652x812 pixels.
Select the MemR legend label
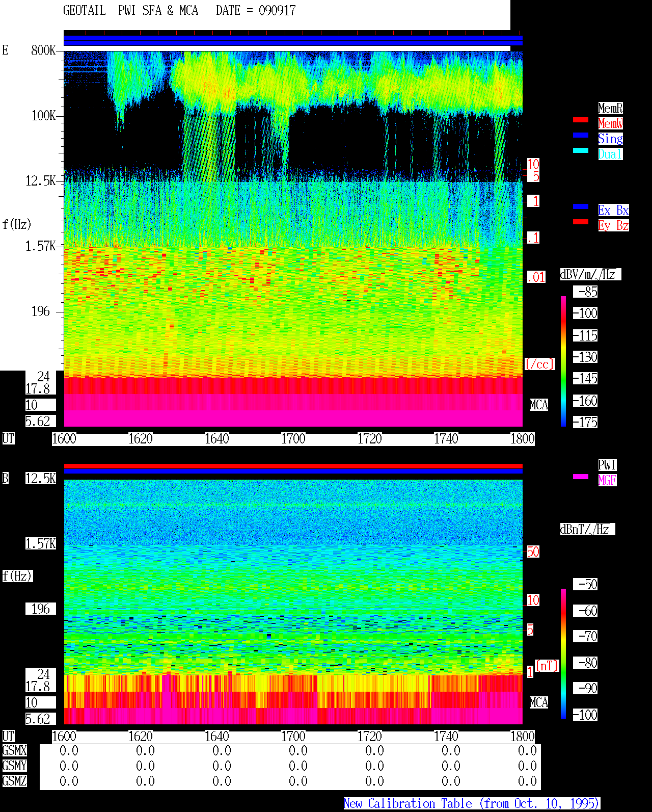point(610,108)
